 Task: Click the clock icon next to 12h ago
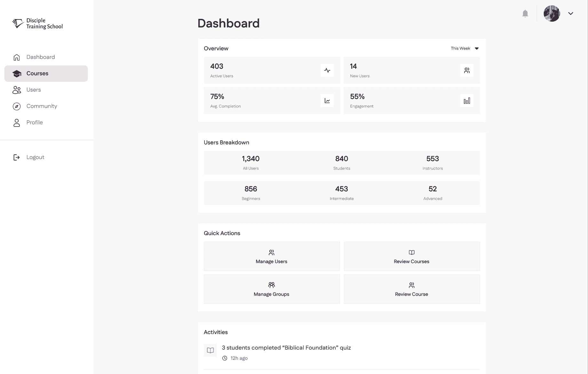pos(225,358)
